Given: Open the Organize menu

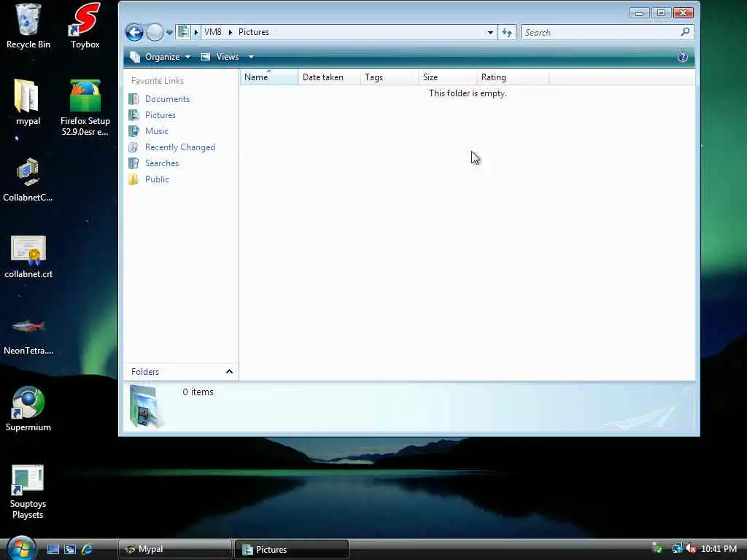Looking at the screenshot, I should point(160,57).
